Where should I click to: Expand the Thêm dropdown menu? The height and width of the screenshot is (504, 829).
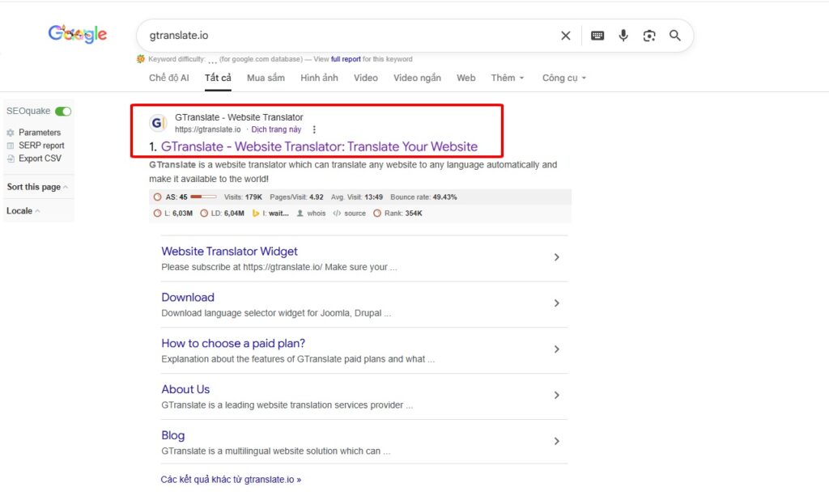[x=507, y=78]
